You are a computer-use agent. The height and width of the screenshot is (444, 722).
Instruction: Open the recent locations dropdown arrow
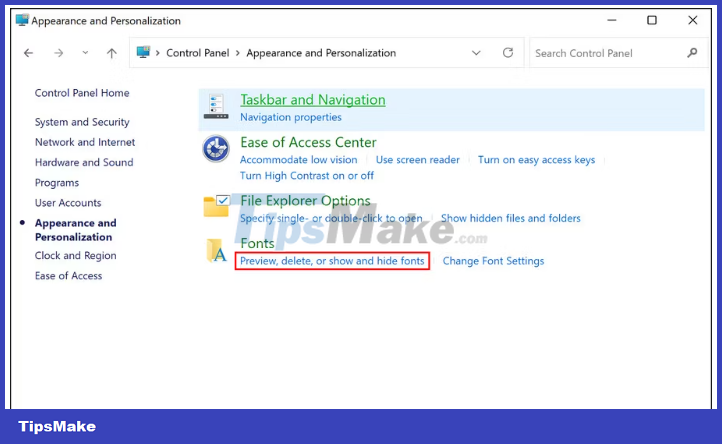(85, 53)
